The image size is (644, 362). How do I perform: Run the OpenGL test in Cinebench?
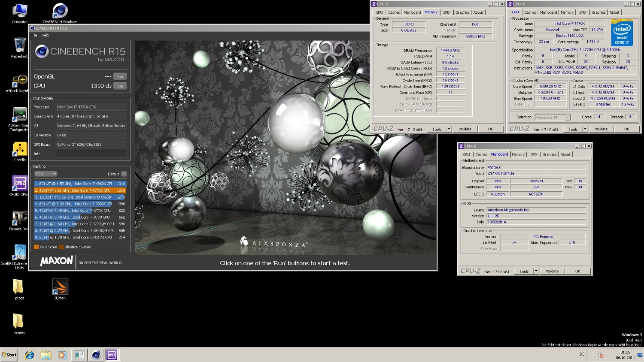pos(120,77)
